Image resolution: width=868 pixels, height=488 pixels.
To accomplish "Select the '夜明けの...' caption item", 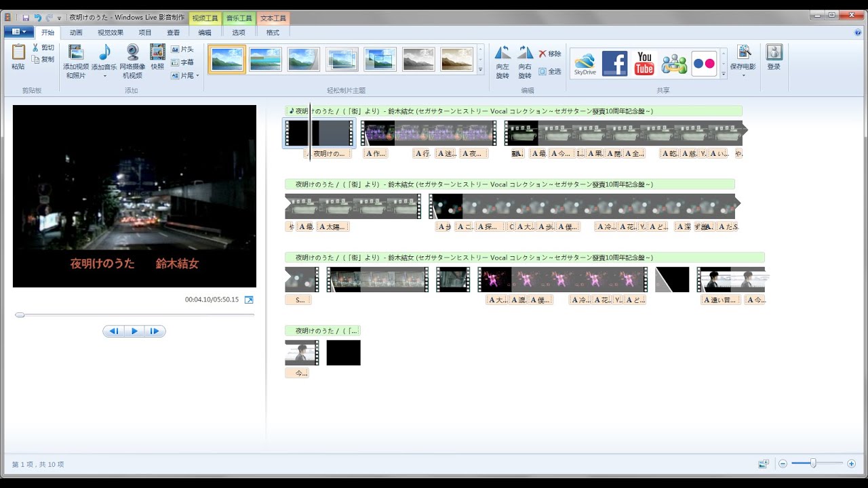I will tap(328, 154).
